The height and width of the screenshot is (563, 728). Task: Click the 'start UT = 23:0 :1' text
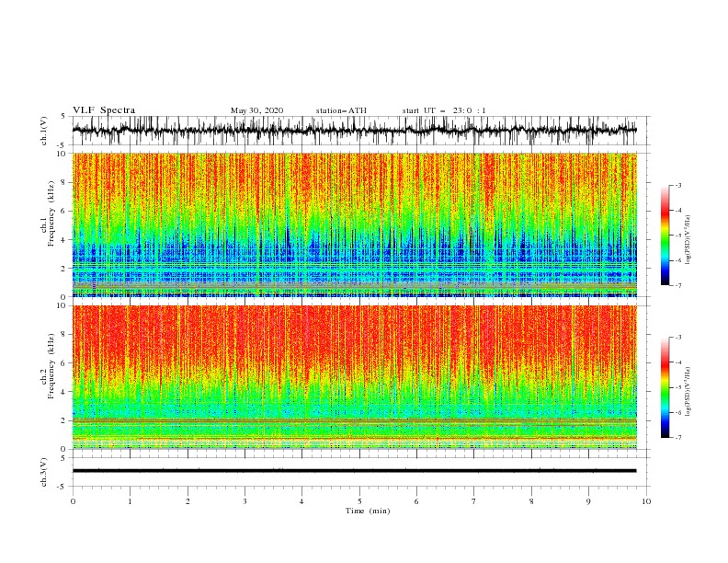(x=444, y=110)
